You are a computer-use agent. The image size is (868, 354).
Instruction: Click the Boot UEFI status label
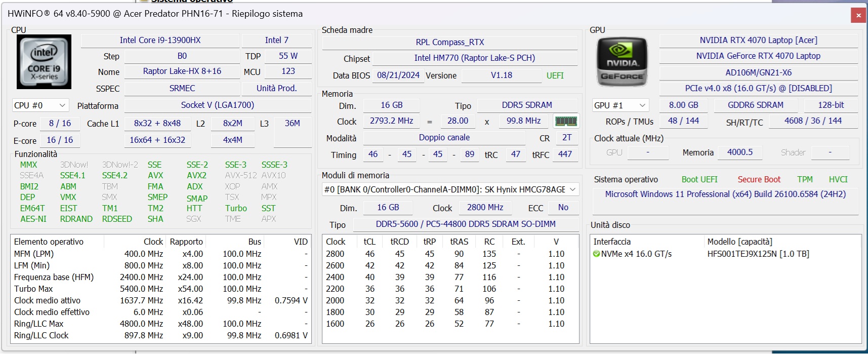(x=699, y=180)
